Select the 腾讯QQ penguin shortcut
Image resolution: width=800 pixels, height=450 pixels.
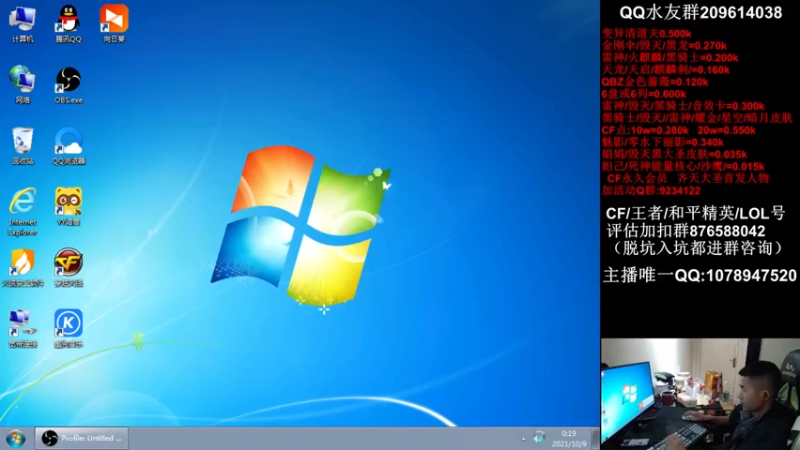click(x=68, y=23)
